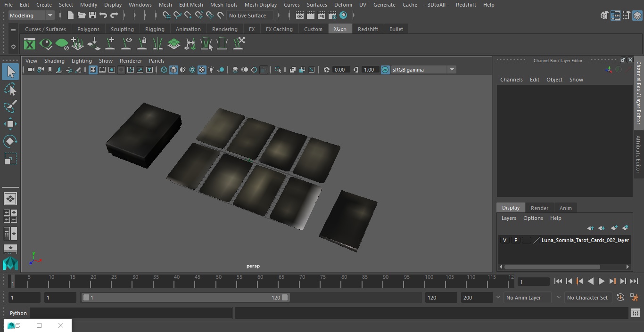
Task: Select the Paint Selection brush tool
Action: pyautogui.click(x=10, y=106)
